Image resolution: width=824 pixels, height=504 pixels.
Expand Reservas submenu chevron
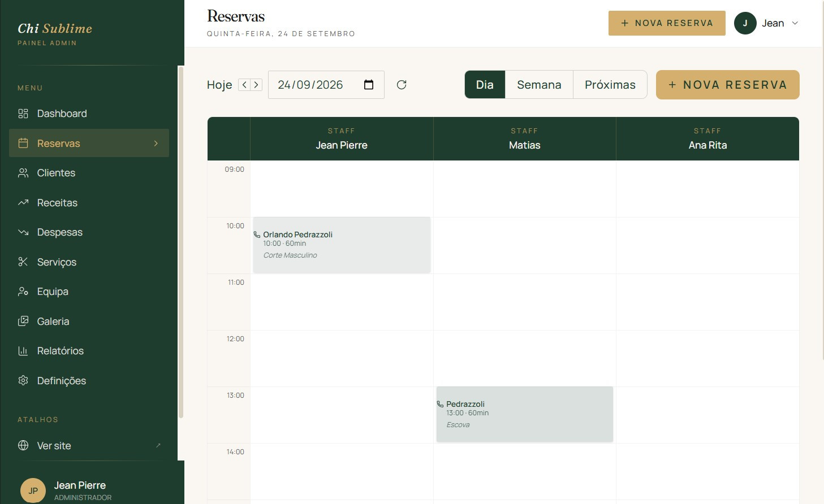click(156, 144)
